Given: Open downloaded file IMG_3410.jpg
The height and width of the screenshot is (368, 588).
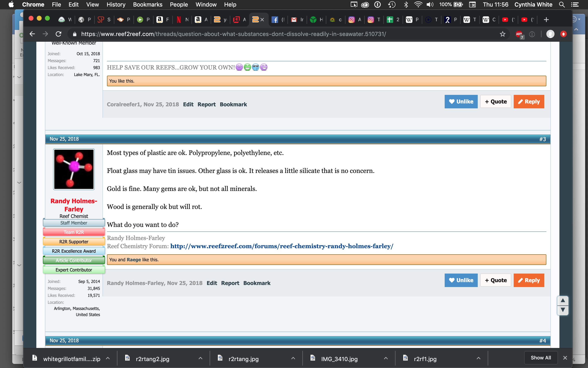Looking at the screenshot, I should pyautogui.click(x=339, y=359).
